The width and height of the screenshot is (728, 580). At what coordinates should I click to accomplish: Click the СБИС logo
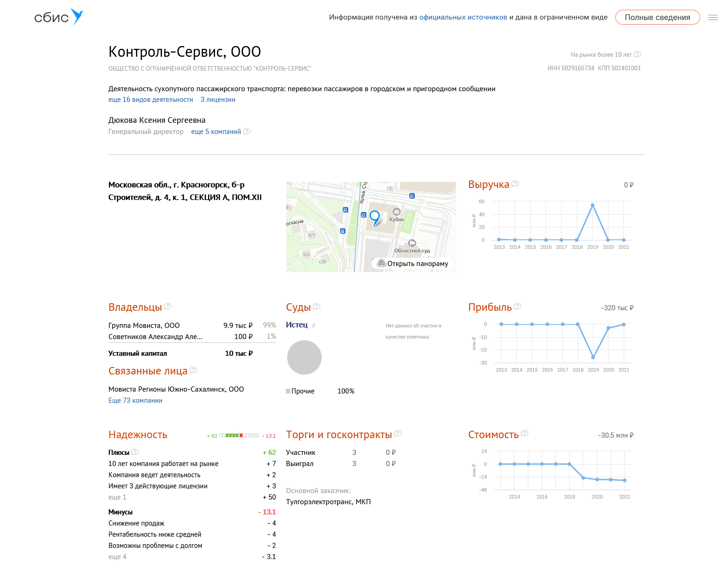coord(59,17)
